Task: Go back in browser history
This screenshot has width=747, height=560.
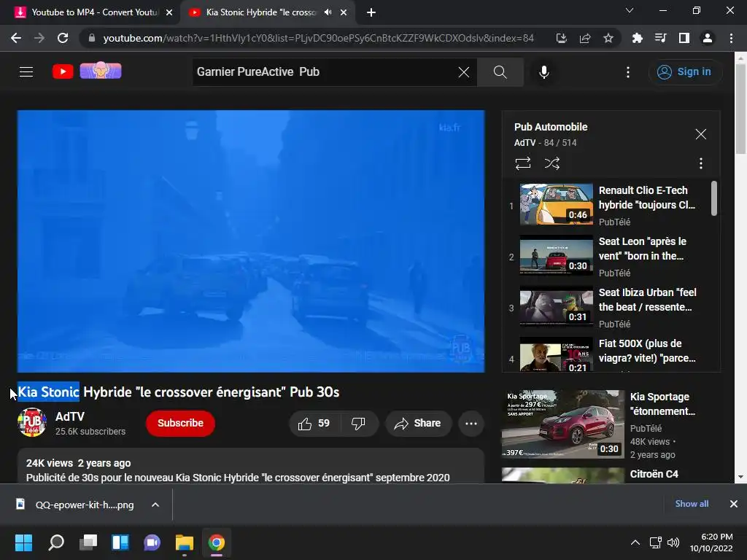Action: pyautogui.click(x=16, y=38)
